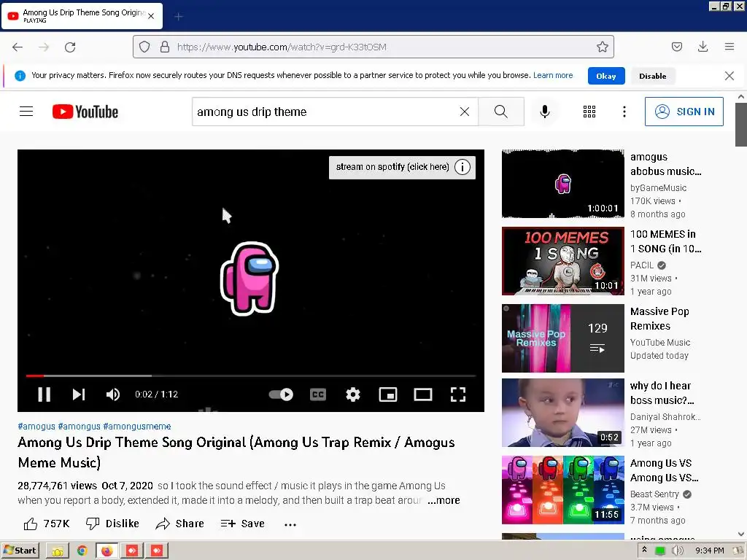
Task: Enable miniplayer mode
Action: pyautogui.click(x=388, y=394)
